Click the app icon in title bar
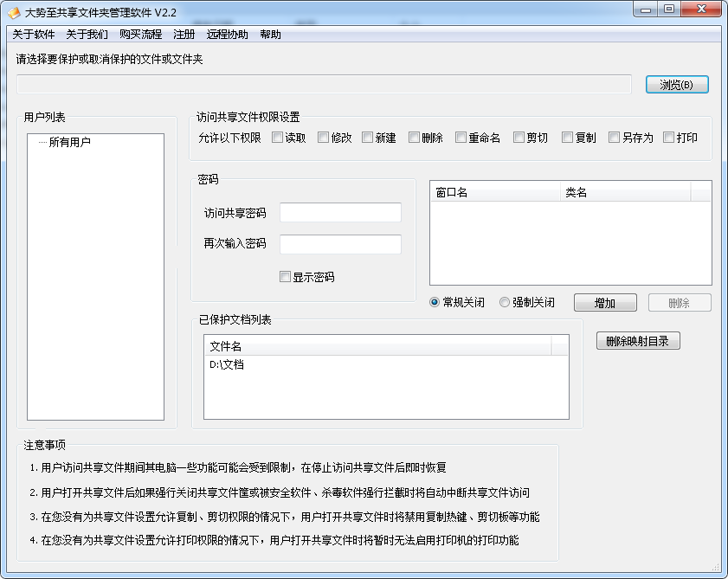 click(14, 10)
